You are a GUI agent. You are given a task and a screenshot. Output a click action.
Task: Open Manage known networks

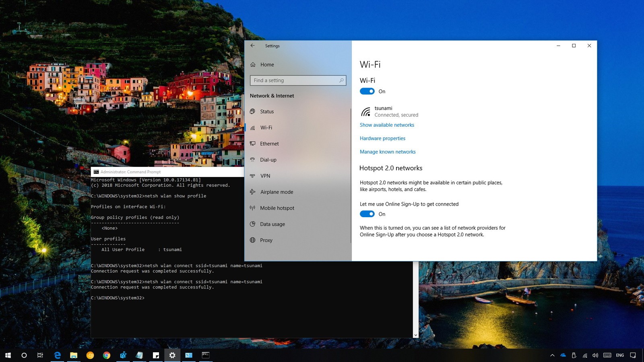[x=388, y=152]
